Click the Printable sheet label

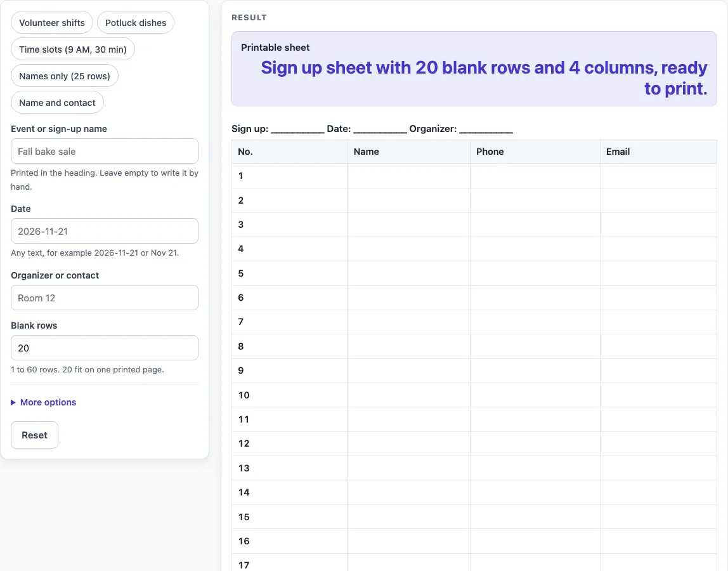tap(275, 48)
